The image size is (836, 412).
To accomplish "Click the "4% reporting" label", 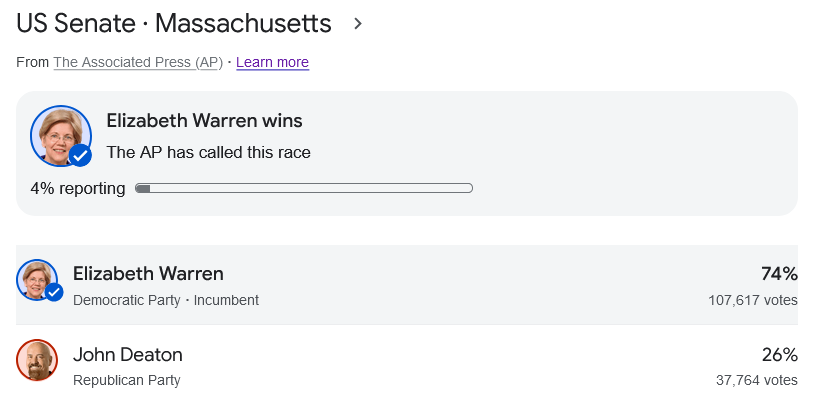I will [78, 188].
